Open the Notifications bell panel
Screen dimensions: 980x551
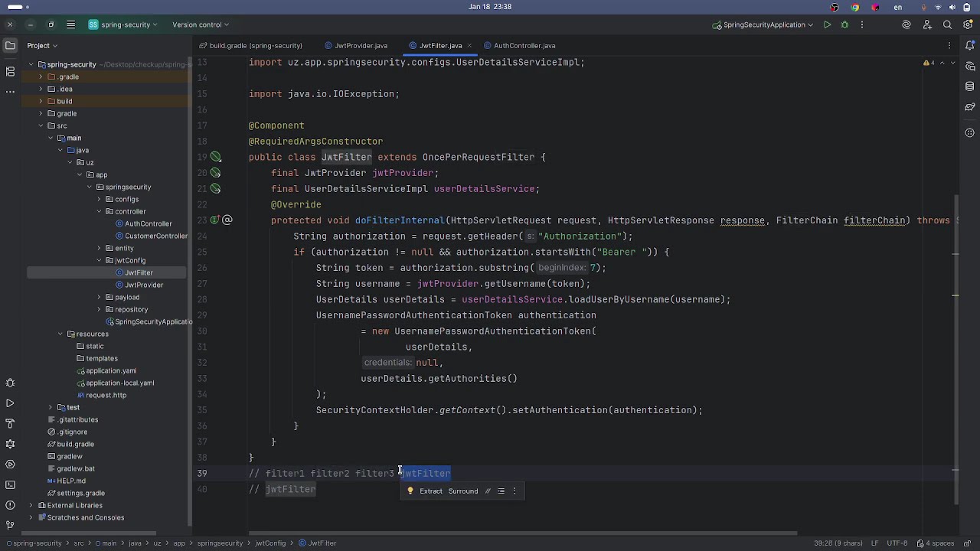pos(970,46)
